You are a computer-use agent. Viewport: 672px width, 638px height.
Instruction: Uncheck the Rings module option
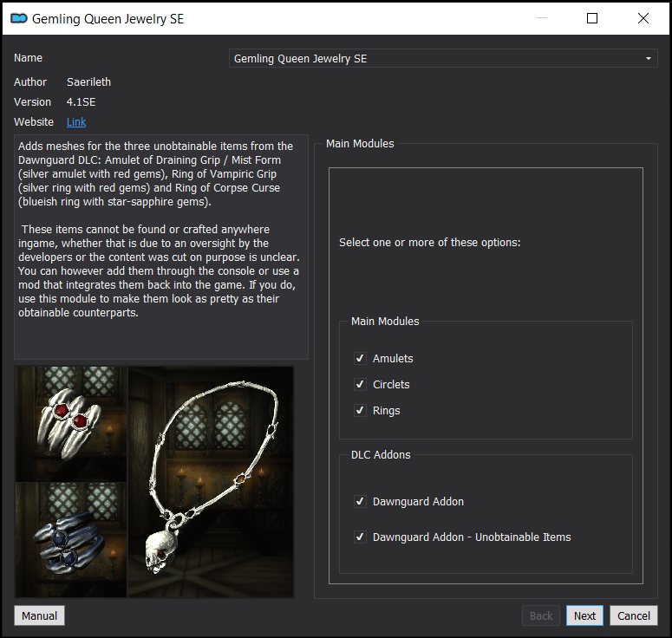pos(360,411)
